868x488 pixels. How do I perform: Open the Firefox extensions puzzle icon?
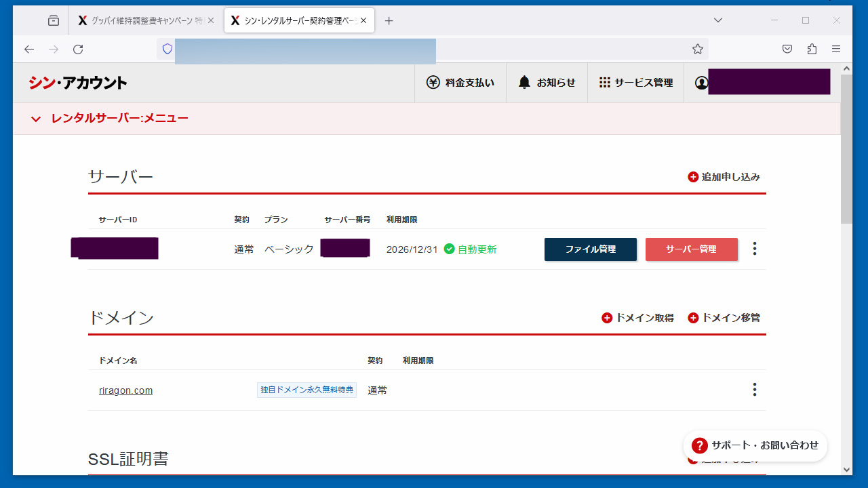[x=812, y=49]
